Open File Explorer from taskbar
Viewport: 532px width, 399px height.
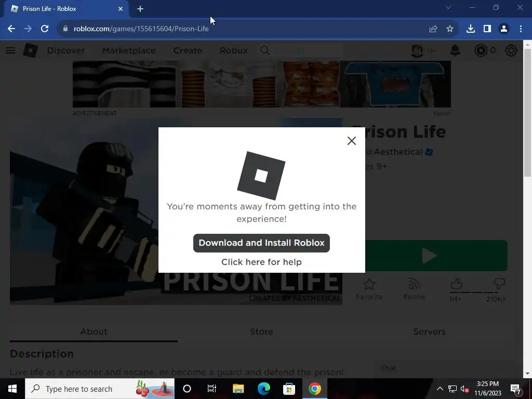click(238, 389)
